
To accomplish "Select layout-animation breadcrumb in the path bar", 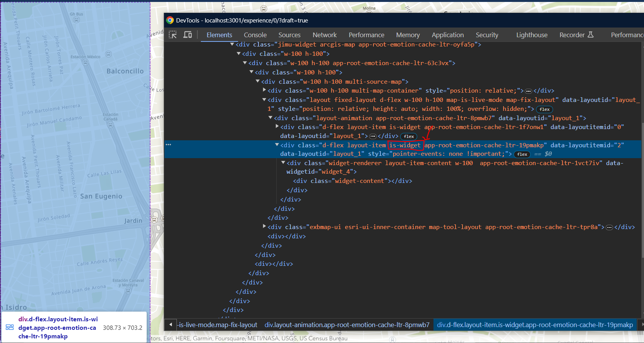I will [347, 325].
